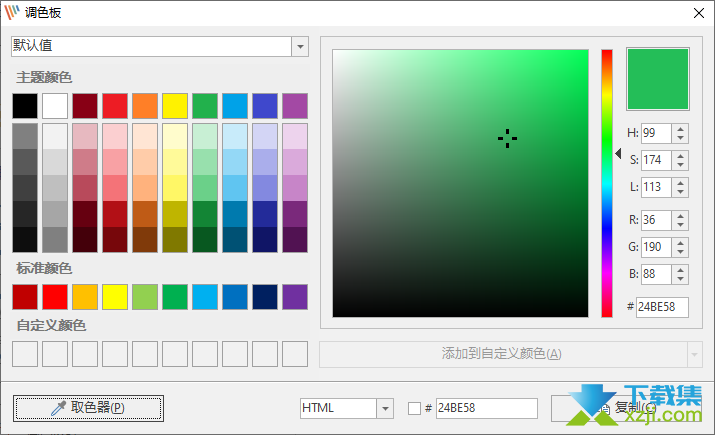Select the orange theme color swatch

pos(145,106)
